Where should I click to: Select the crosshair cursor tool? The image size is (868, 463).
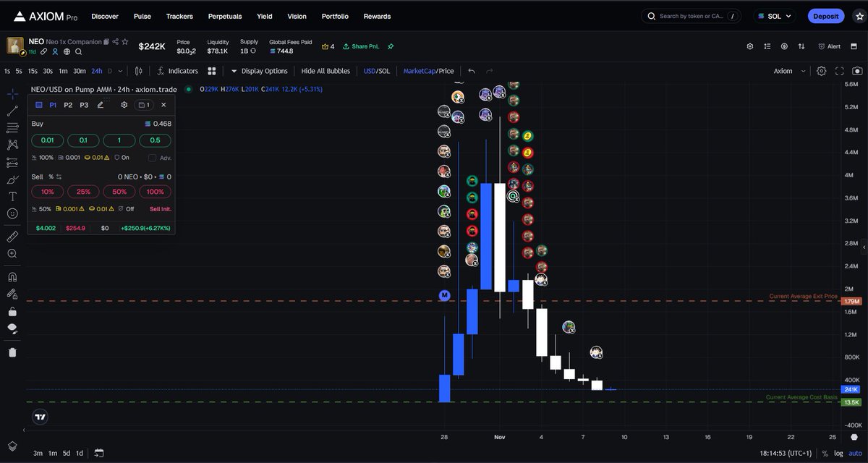[12, 94]
